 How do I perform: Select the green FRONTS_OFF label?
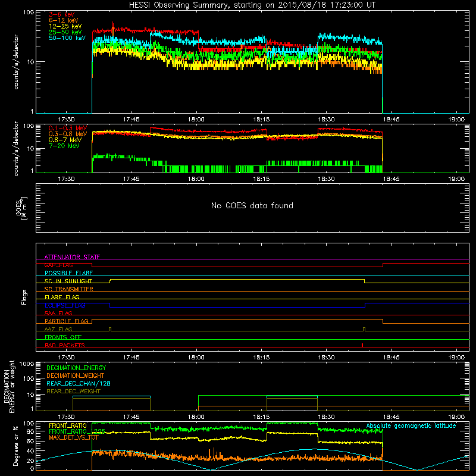[x=63, y=337]
